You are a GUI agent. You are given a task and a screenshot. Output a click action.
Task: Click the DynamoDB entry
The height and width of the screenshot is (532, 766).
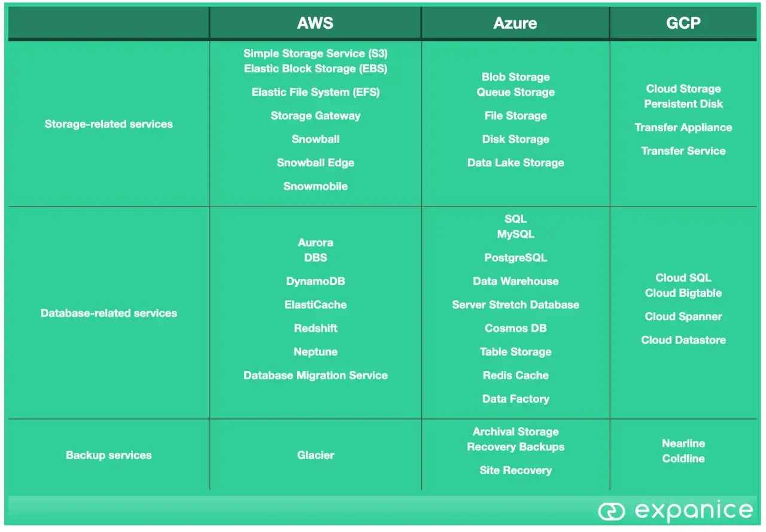[315, 281]
